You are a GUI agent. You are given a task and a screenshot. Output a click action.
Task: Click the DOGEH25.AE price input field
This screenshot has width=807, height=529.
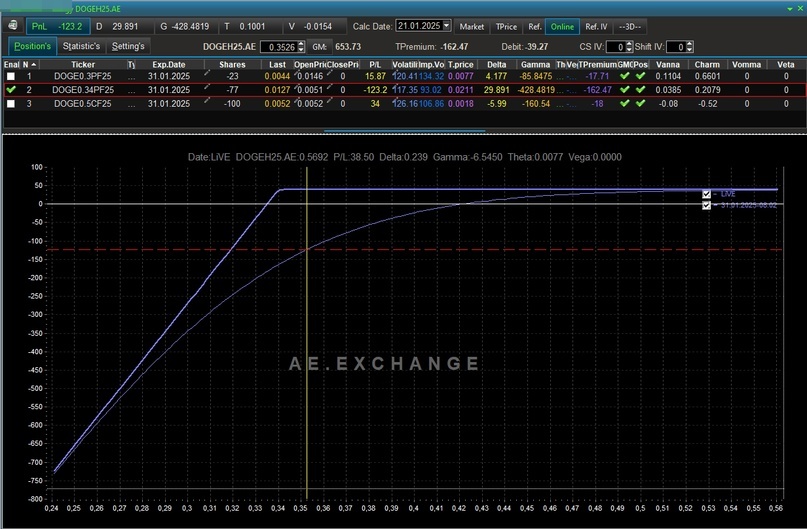(x=279, y=47)
